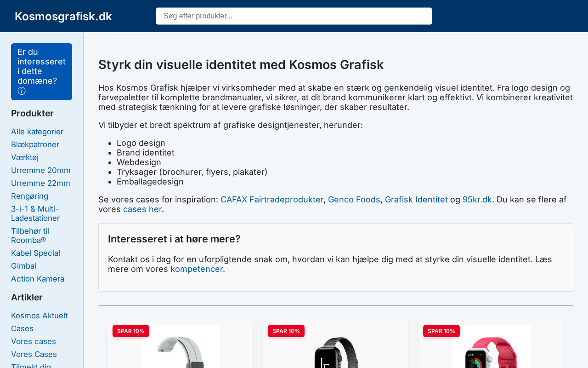Open Urremme 22mm category
Image resolution: width=588 pixels, height=368 pixels.
(40, 183)
